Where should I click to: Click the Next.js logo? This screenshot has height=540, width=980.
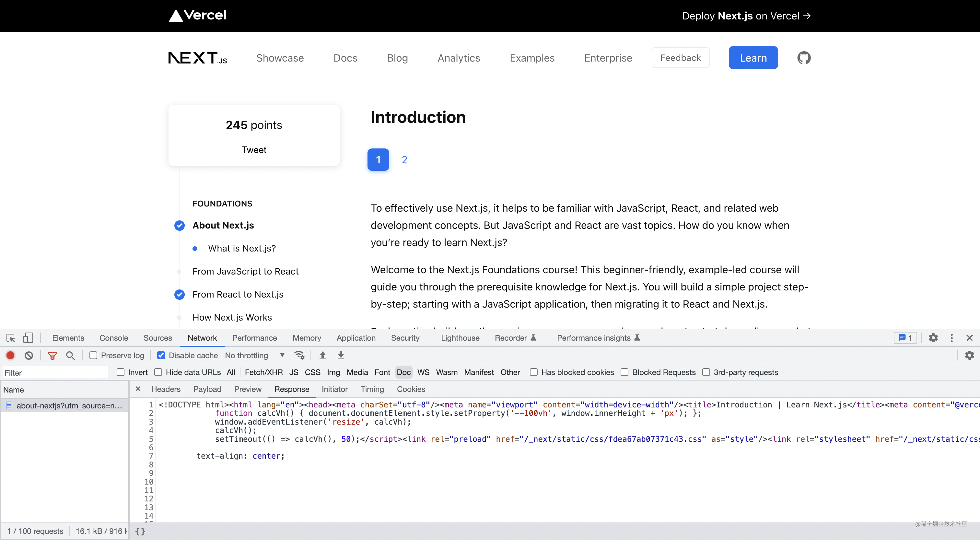tap(197, 58)
